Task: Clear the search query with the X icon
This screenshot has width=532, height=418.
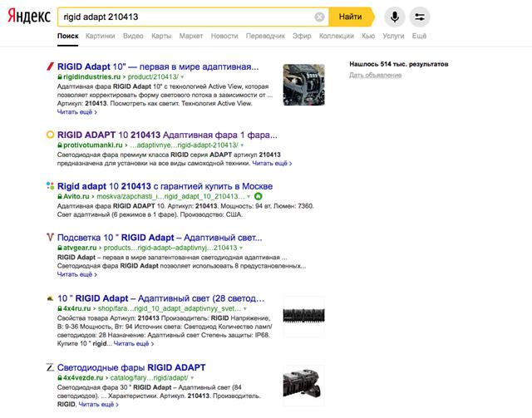Action: 320,17
